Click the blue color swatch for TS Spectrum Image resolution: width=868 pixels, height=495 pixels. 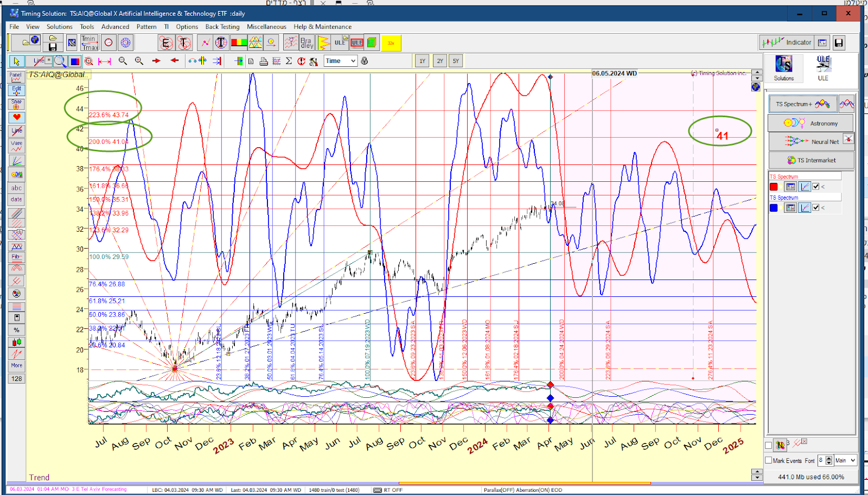click(x=774, y=207)
